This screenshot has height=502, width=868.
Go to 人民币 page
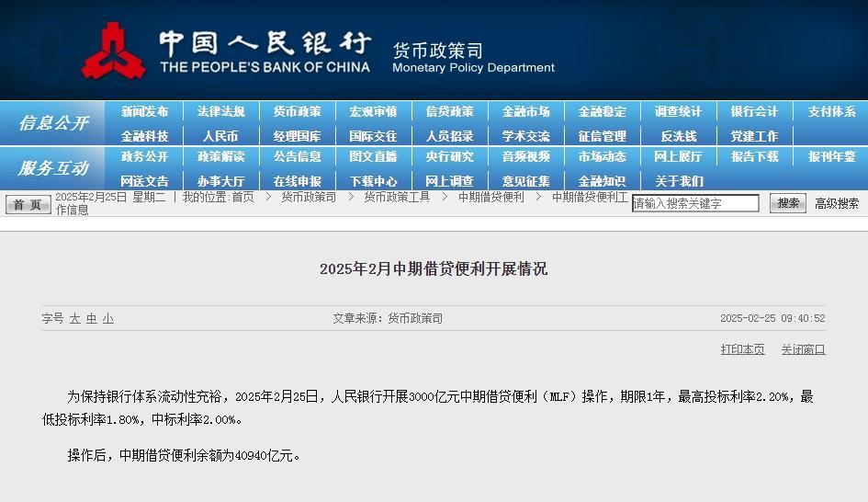pos(220,136)
